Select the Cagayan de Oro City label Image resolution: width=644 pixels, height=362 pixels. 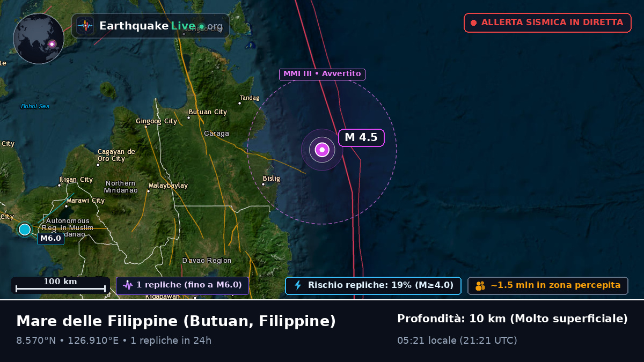point(116,155)
